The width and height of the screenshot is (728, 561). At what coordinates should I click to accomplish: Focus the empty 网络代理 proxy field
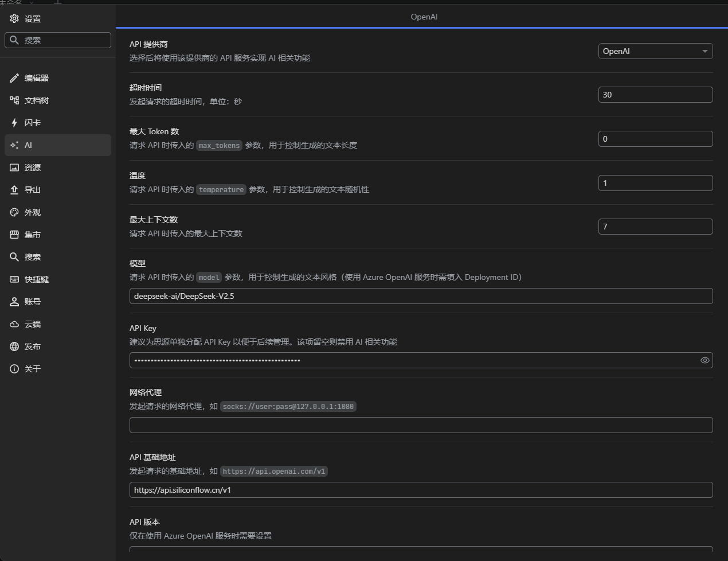421,425
